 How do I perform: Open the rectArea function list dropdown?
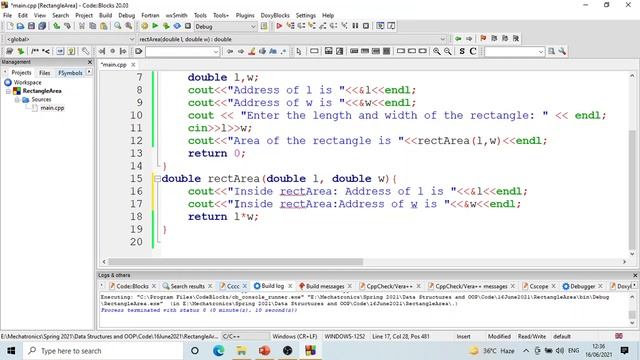(x=442, y=39)
